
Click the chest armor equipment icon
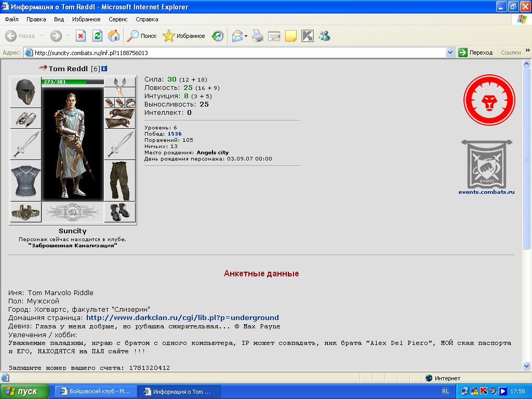pos(25,181)
